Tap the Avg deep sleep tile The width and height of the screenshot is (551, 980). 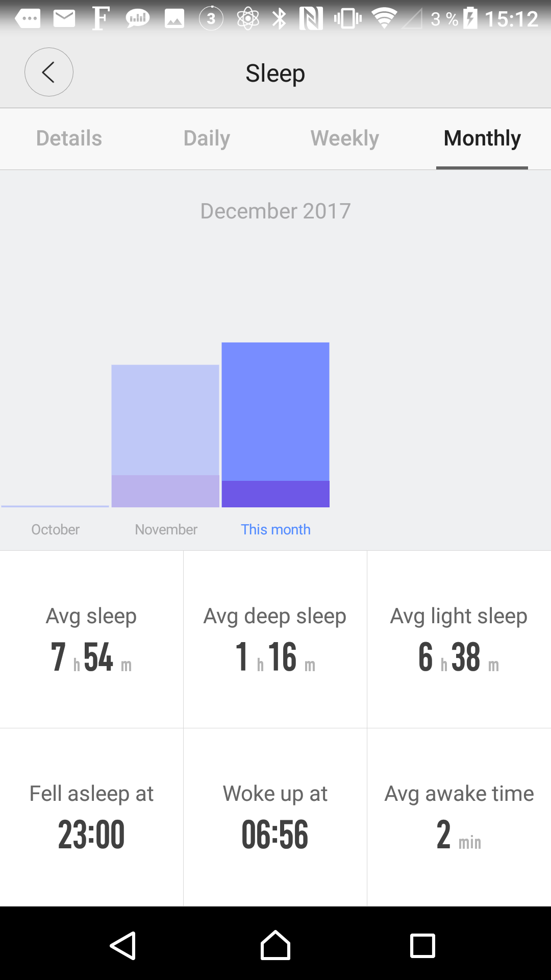[275, 639]
